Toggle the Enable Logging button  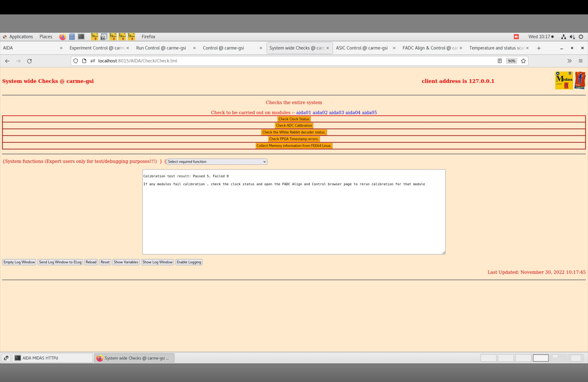(189, 262)
